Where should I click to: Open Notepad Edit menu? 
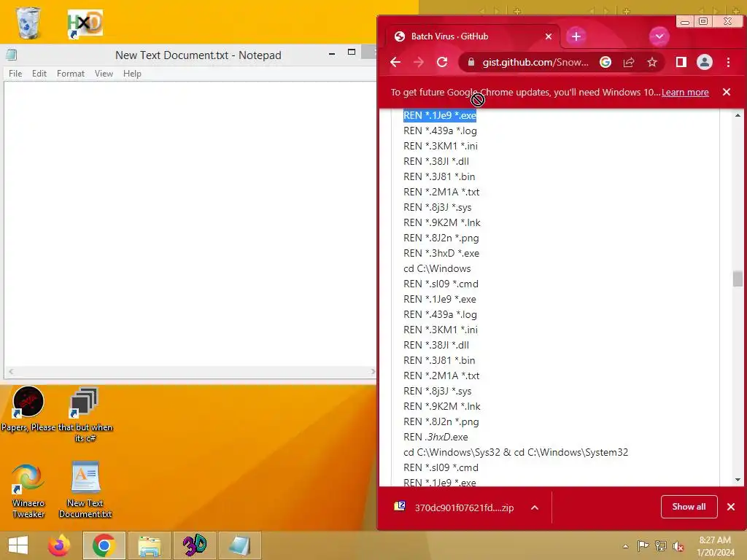[x=39, y=74]
